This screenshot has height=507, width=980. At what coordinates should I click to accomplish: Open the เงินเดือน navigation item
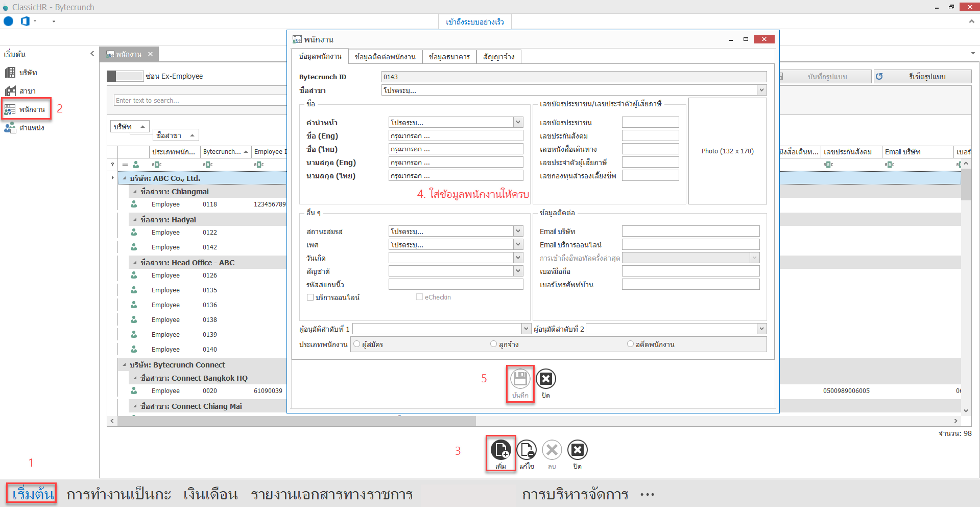[210, 494]
